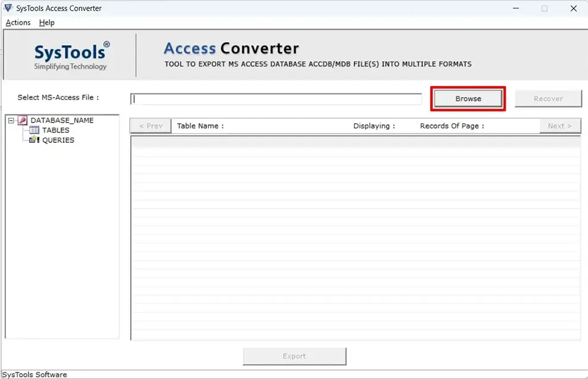The image size is (588, 379).
Task: Collapse the DATABASE_NAME tree node
Action: tap(11, 120)
